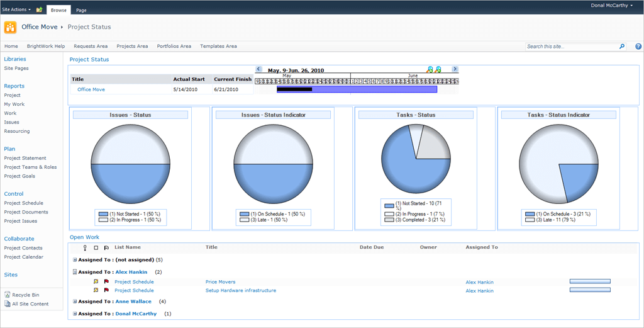Open Home in top navigation
Screen dimensions: 644x328
click(11, 47)
